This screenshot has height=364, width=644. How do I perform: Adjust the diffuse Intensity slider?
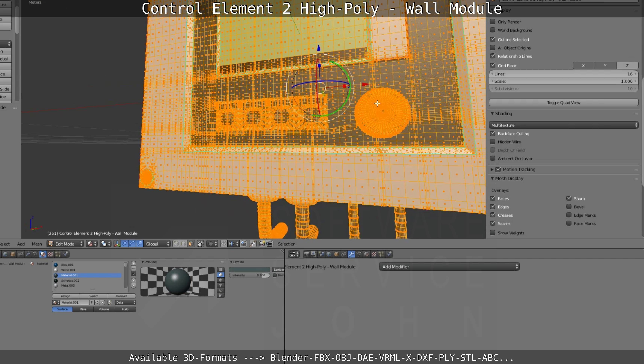point(249,275)
